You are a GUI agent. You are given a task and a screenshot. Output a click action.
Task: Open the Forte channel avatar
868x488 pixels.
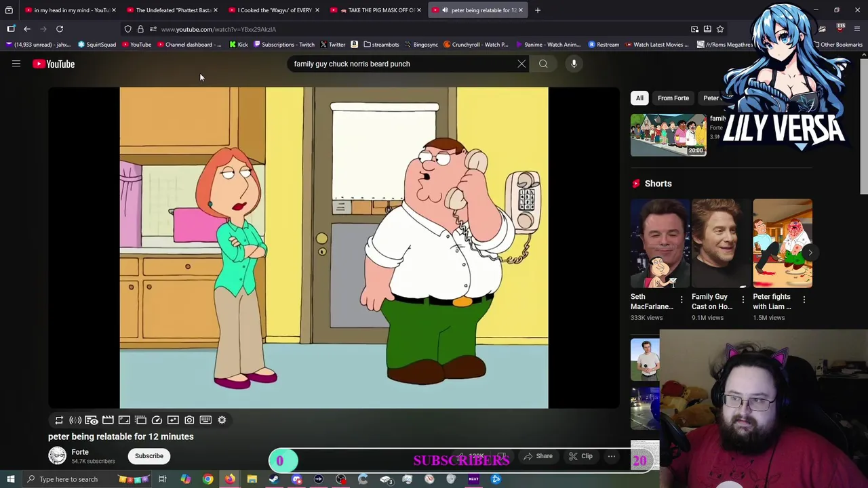pyautogui.click(x=58, y=455)
